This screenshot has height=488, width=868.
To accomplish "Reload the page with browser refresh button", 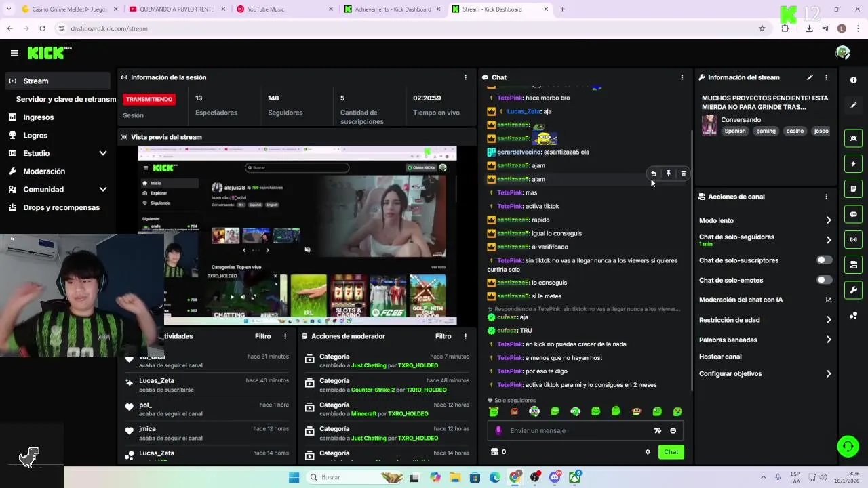I will click(x=42, y=28).
